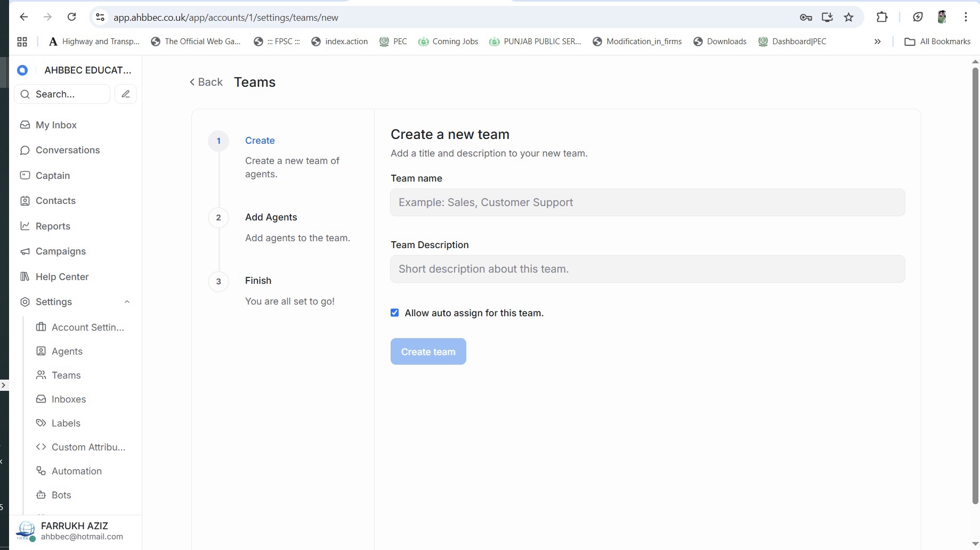Image resolution: width=980 pixels, height=550 pixels.
Task: Go to Reports in the sidebar
Action: pyautogui.click(x=53, y=226)
